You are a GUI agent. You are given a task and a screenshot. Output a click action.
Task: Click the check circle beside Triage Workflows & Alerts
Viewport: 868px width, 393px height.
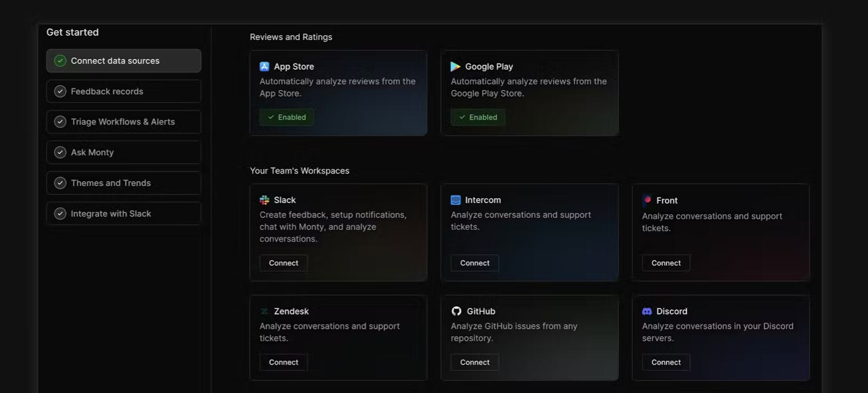(60, 122)
